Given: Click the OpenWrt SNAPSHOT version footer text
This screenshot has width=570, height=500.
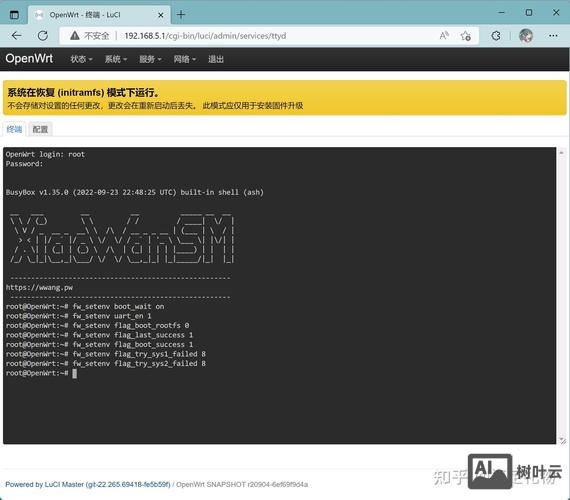Looking at the screenshot, I should (242, 484).
